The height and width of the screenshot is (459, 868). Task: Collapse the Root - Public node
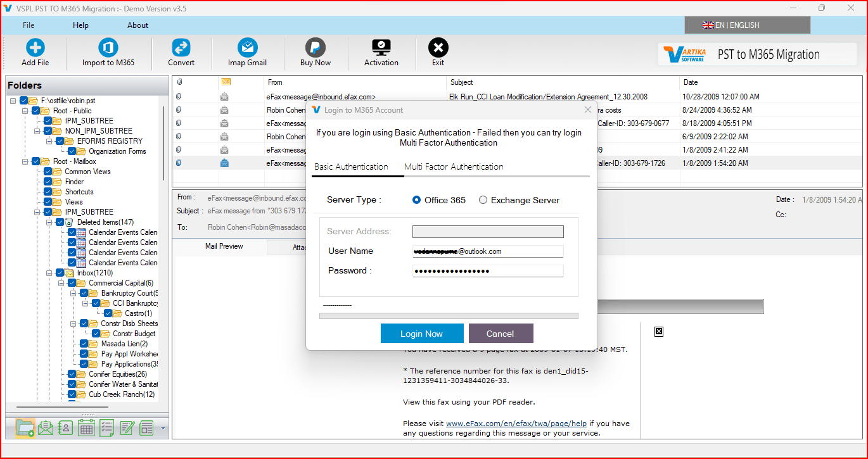[x=25, y=111]
